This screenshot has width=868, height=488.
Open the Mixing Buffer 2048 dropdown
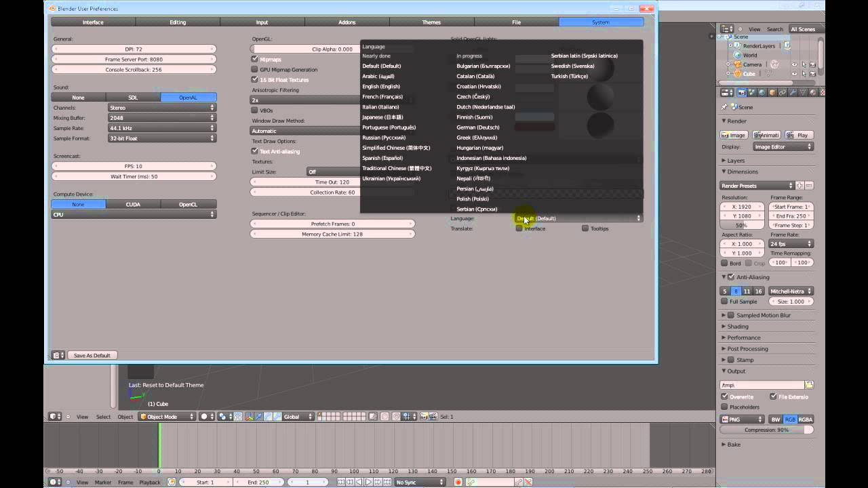click(x=162, y=117)
